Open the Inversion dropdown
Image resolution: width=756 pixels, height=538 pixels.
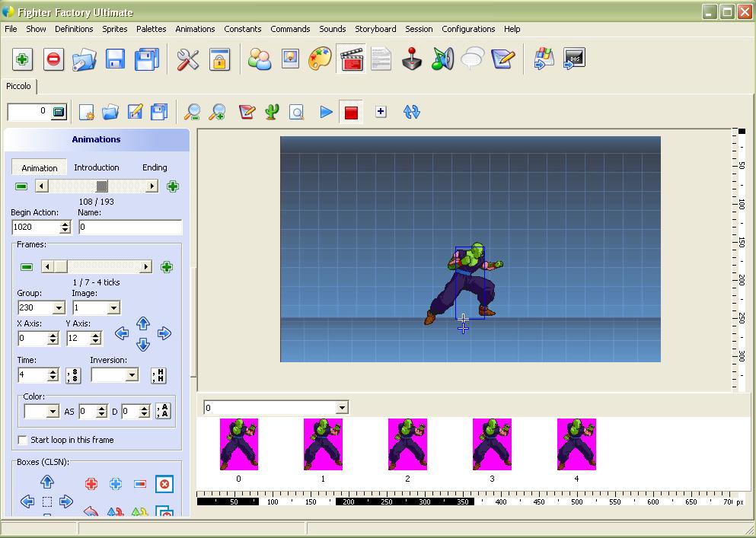(x=133, y=374)
